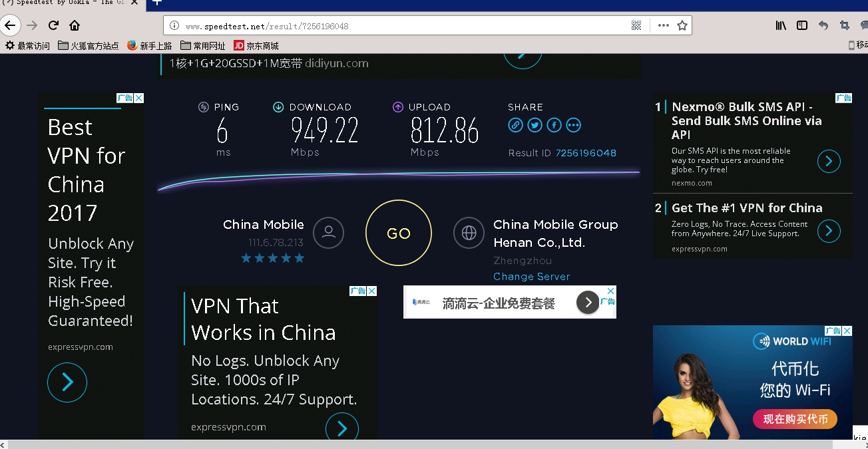Click the expressvpn.com text under Get The #1 VPN
This screenshot has width=868, height=449.
tap(700, 249)
